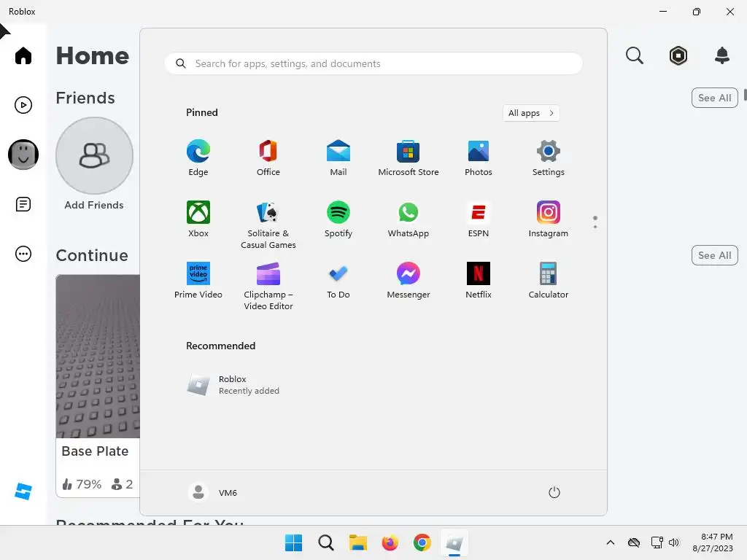This screenshot has width=747, height=560.
Task: Launch the To Do app
Action: click(x=338, y=281)
